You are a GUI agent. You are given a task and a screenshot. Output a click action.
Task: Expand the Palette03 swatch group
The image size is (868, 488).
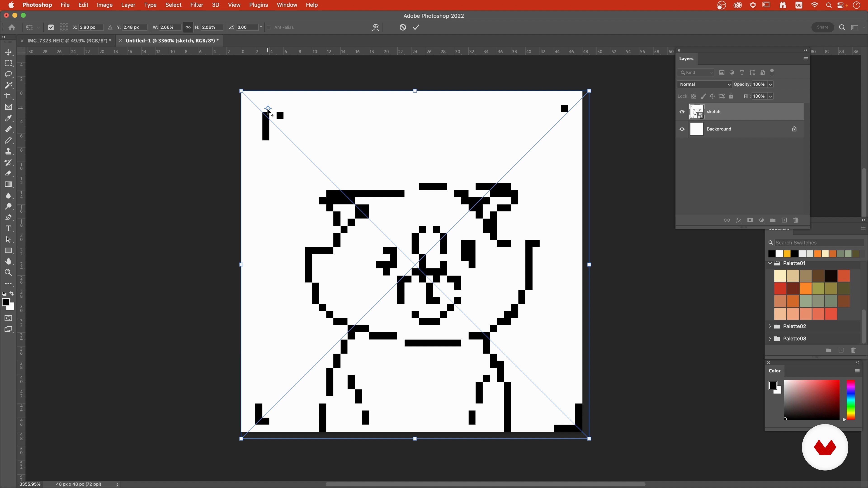[770, 339]
